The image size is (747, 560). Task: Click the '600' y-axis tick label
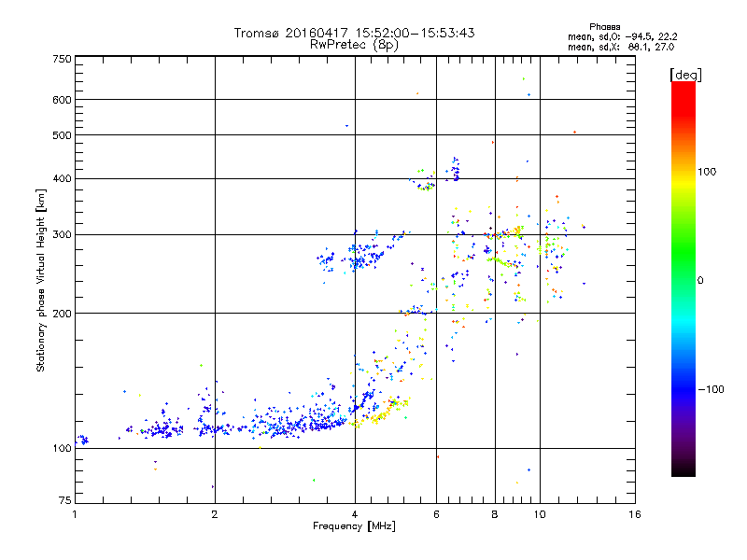click(62, 100)
